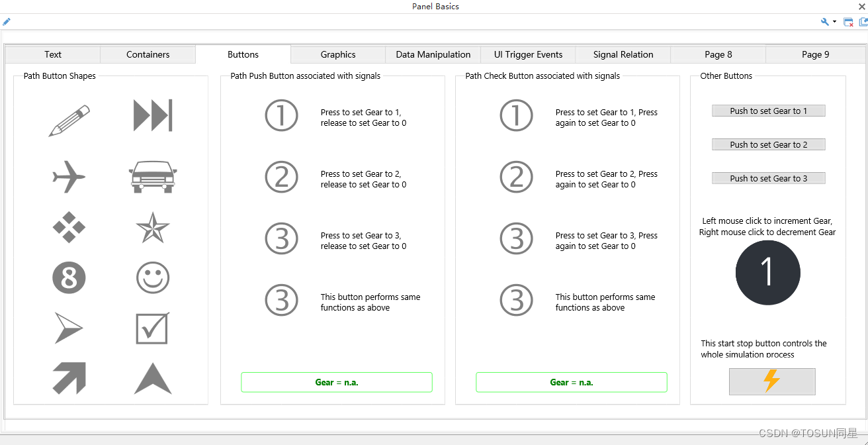Push circled 1 button in Path Push Button group
868x445 pixels.
click(282, 116)
